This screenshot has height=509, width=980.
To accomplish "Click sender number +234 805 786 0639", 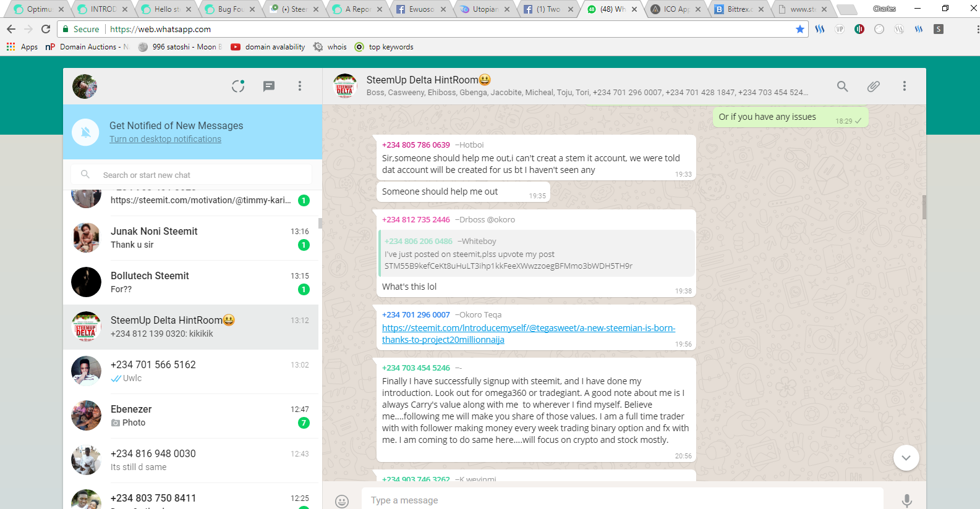I will [x=416, y=145].
